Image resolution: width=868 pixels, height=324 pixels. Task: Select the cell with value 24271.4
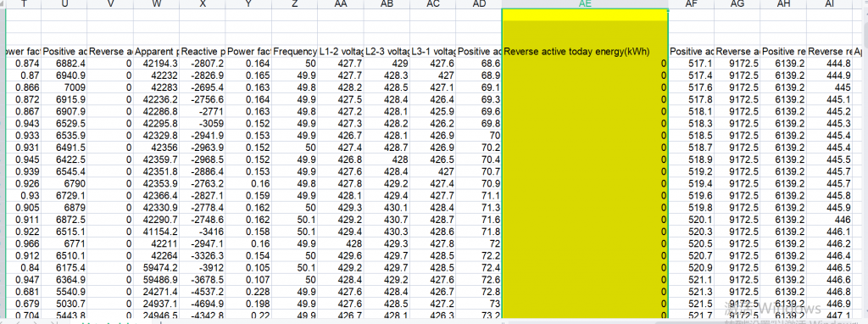tap(156, 291)
